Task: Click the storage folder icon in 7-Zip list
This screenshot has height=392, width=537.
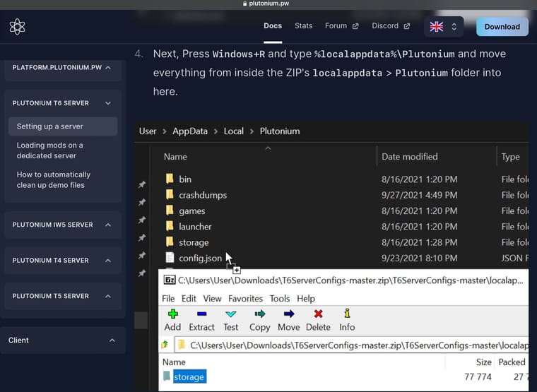Action: point(167,376)
